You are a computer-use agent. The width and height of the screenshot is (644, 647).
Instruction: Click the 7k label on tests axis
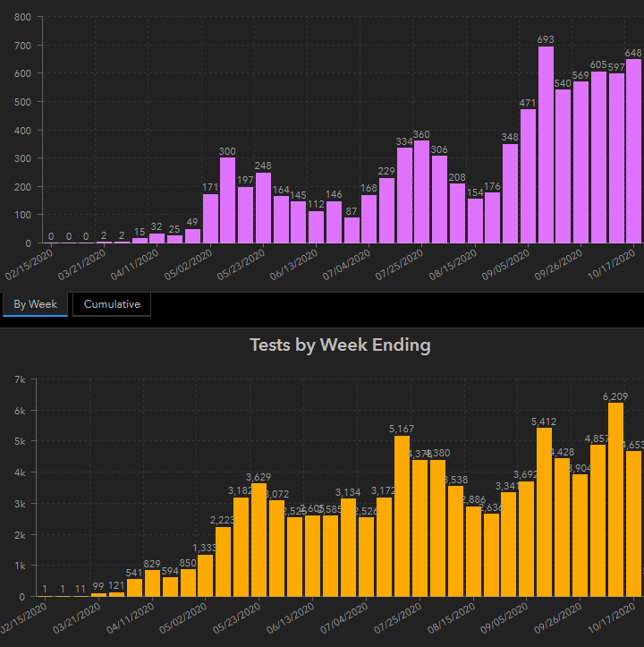[x=20, y=379]
